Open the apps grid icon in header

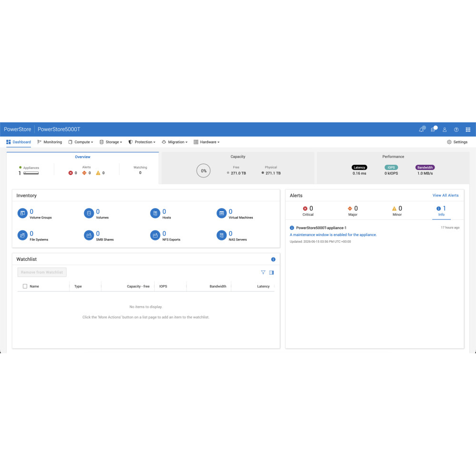click(468, 129)
